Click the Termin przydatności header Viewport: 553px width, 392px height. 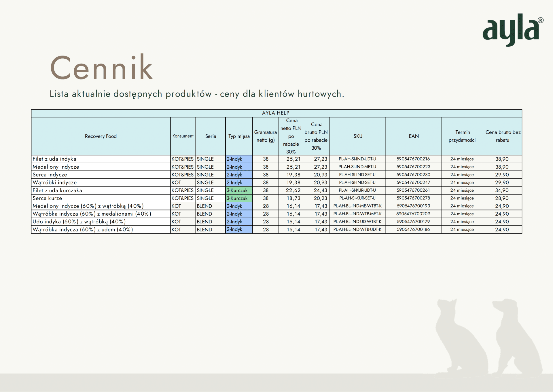click(462, 136)
